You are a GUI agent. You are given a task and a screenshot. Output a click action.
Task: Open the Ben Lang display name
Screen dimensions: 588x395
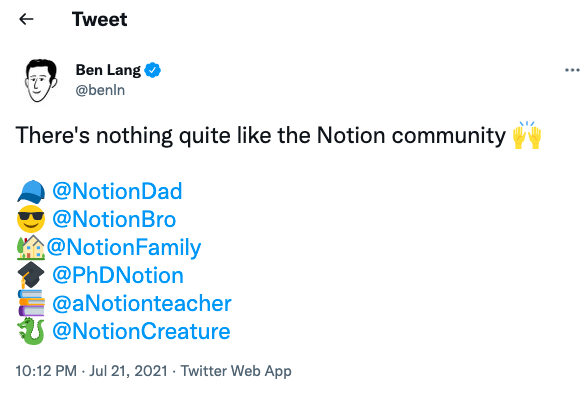click(x=108, y=70)
